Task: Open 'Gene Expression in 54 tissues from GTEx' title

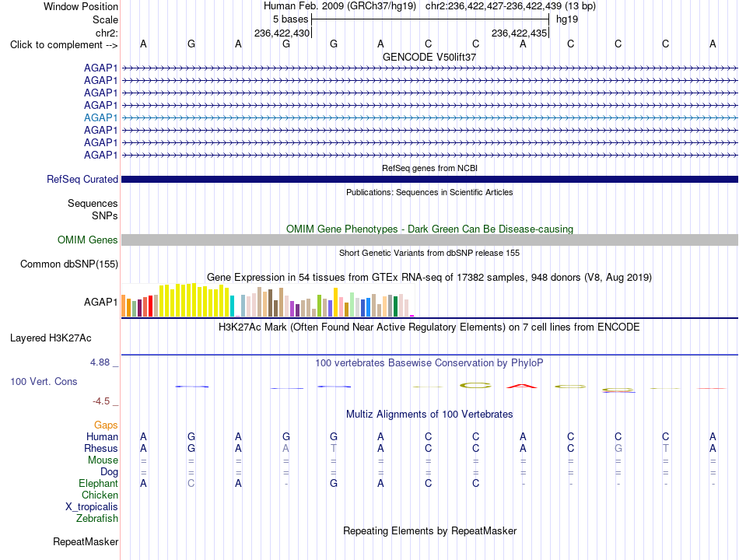Action: pos(429,277)
